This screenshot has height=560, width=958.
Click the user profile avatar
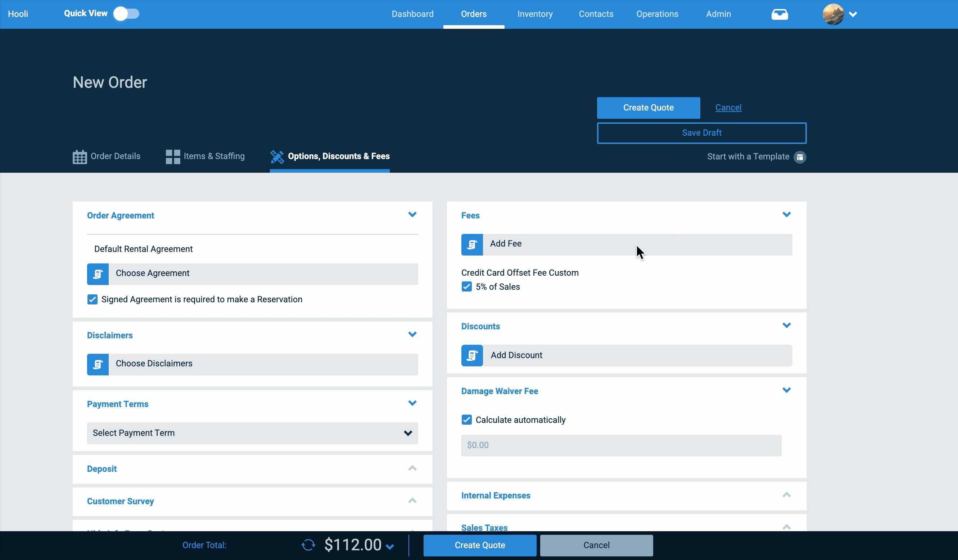point(833,14)
